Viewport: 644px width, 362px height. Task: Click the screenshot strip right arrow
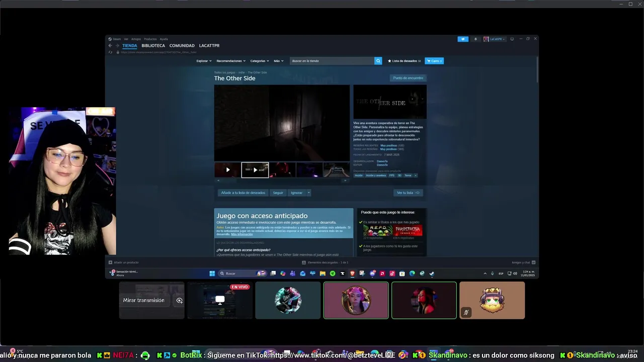coord(345,180)
